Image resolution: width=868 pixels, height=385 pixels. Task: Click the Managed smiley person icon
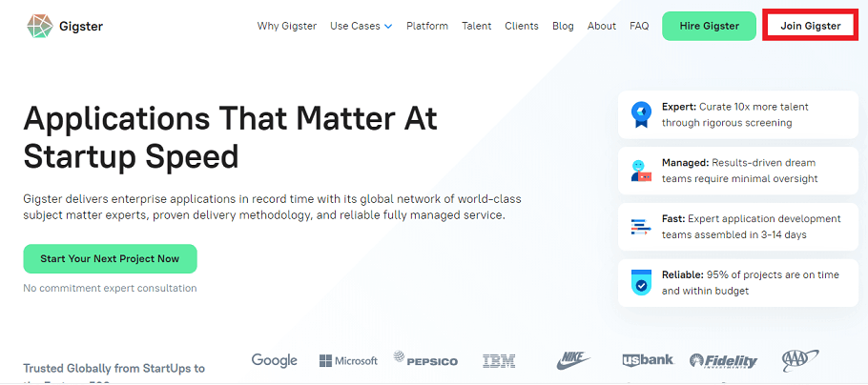tap(641, 171)
